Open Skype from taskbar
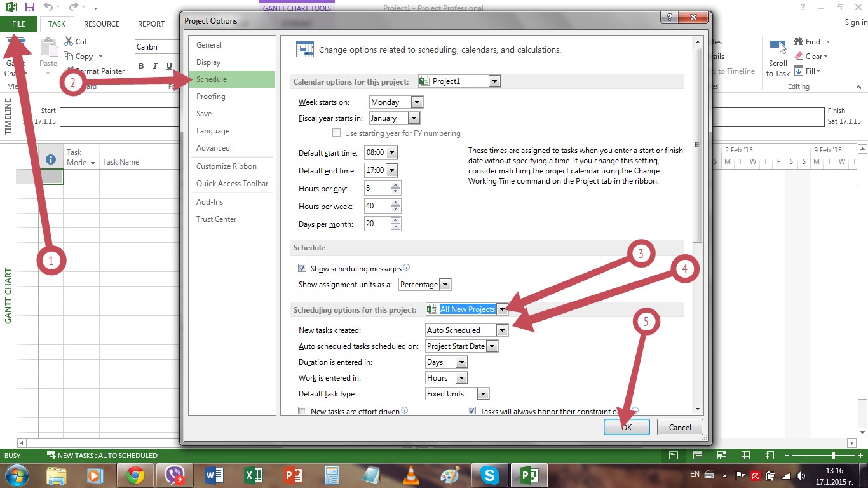This screenshot has width=868, height=488. tap(489, 475)
